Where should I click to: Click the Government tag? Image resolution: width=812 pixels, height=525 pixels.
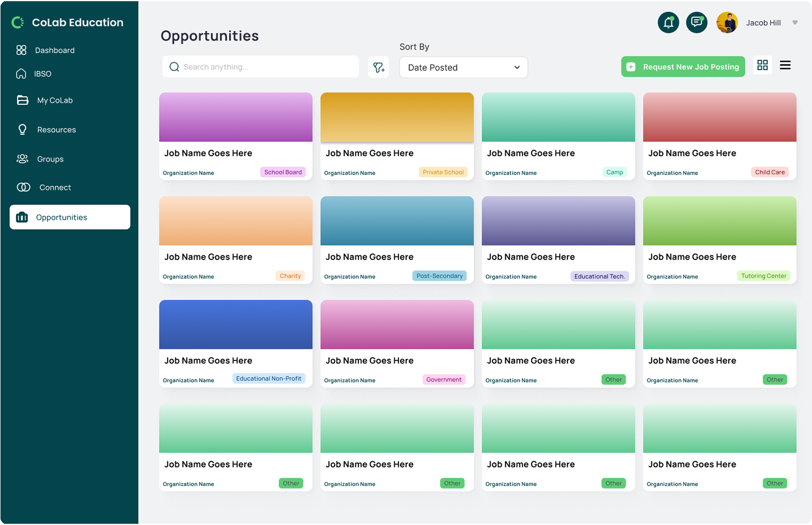(443, 379)
